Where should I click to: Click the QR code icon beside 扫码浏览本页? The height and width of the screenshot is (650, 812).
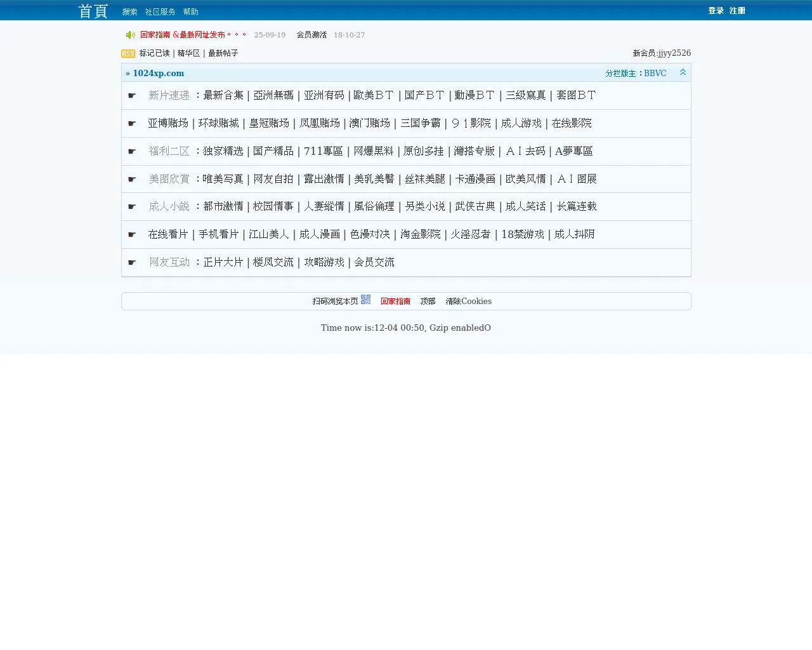pos(365,300)
